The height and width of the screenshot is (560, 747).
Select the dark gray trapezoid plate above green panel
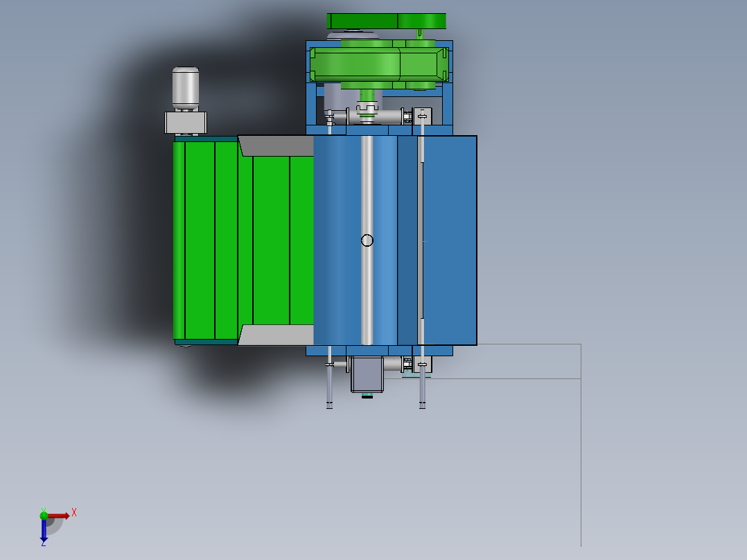[x=276, y=146]
